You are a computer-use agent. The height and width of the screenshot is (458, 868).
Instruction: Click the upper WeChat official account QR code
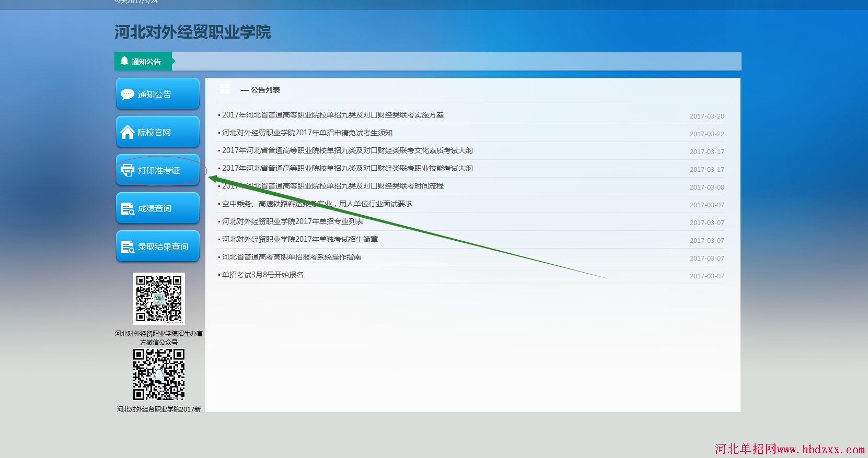point(159,298)
